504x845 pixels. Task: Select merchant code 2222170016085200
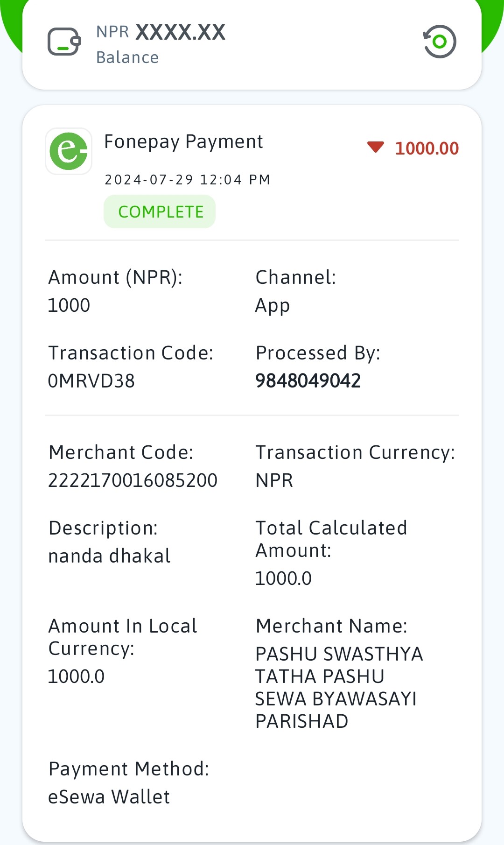tap(133, 480)
